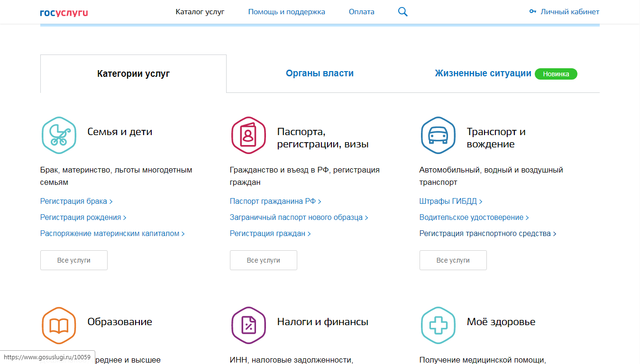
Task: Click the percent document Налоги и финансы icon
Action: tap(248, 325)
